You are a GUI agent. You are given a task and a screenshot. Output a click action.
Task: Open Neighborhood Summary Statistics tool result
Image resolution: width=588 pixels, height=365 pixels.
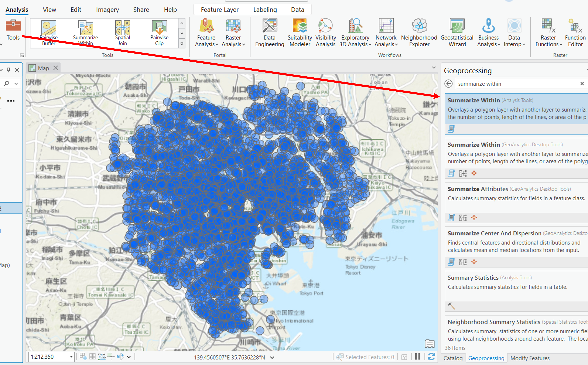pyautogui.click(x=516, y=329)
